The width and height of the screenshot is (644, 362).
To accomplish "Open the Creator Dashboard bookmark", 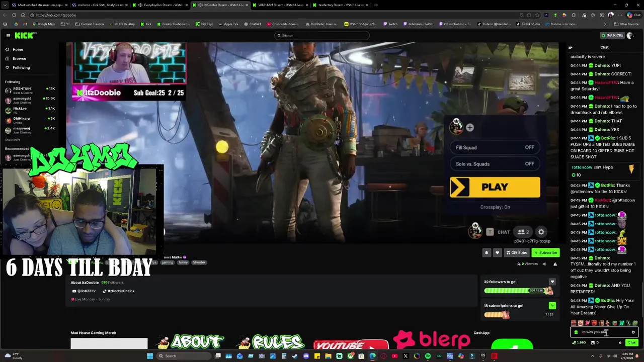I will tap(174, 24).
